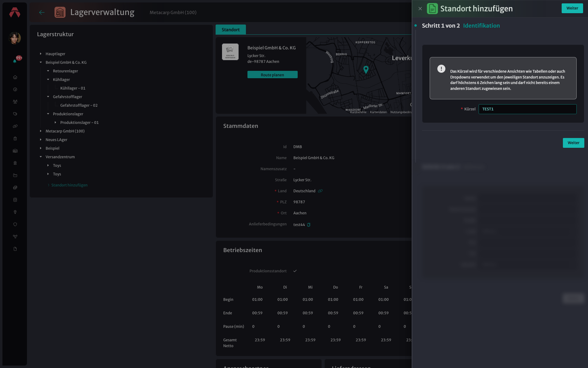The image size is (588, 368).
Task: Open notifications bell with 99+ badge
Action: (x=15, y=61)
